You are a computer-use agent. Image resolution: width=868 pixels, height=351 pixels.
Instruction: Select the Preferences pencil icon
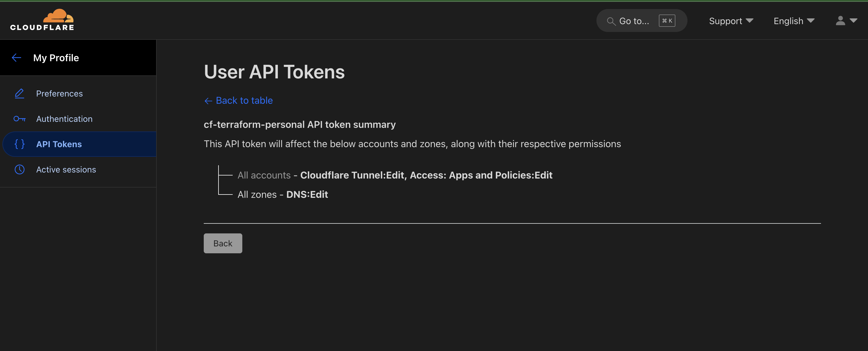(19, 93)
